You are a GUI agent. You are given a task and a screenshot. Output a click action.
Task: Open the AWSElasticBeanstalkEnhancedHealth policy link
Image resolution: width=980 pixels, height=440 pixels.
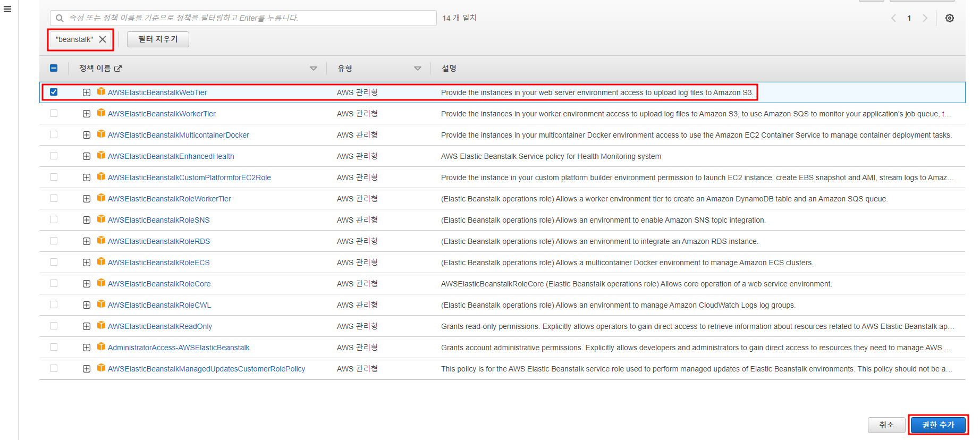click(x=171, y=156)
